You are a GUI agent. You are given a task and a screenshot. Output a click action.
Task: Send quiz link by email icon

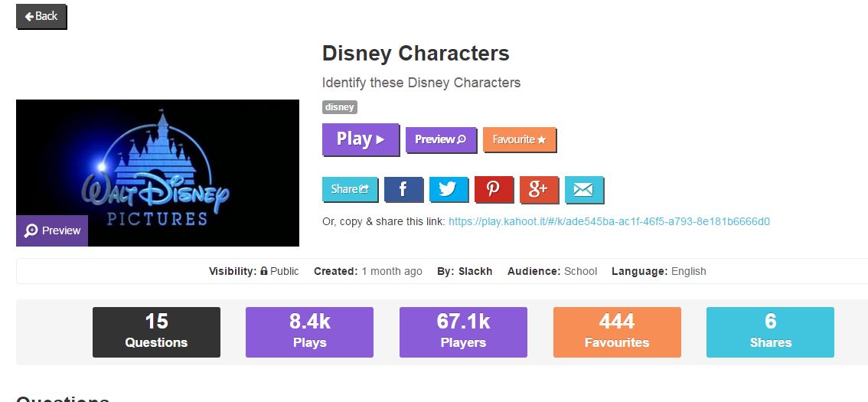point(584,189)
